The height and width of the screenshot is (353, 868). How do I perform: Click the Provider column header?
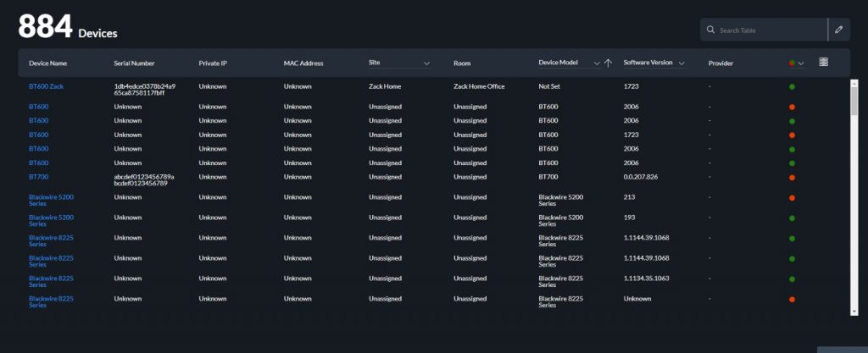pos(721,63)
